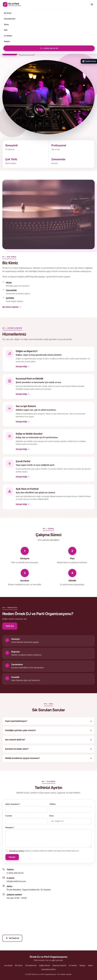This screenshot has height=980, width=97.
Task: Open the hamburger menu icon
Action: point(92,5)
